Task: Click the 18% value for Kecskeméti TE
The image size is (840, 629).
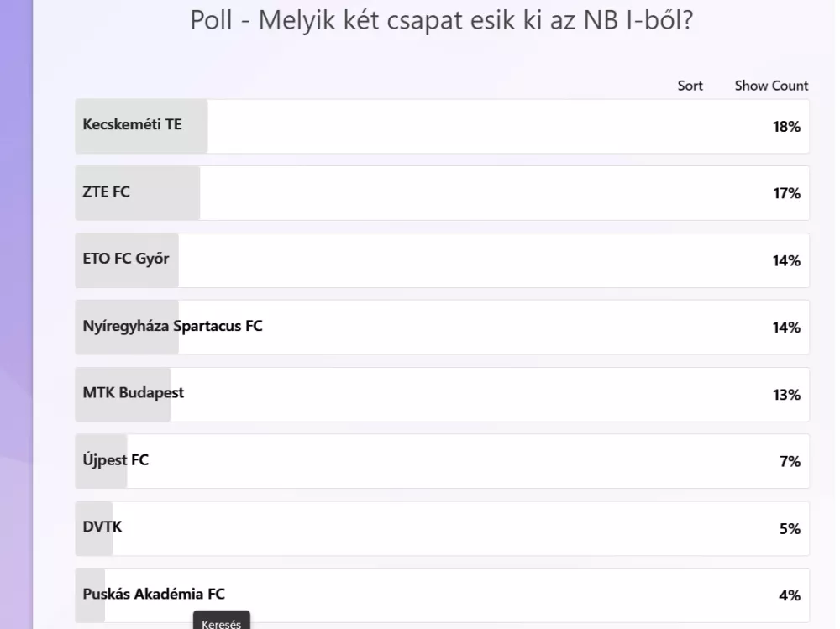Action: tap(786, 127)
